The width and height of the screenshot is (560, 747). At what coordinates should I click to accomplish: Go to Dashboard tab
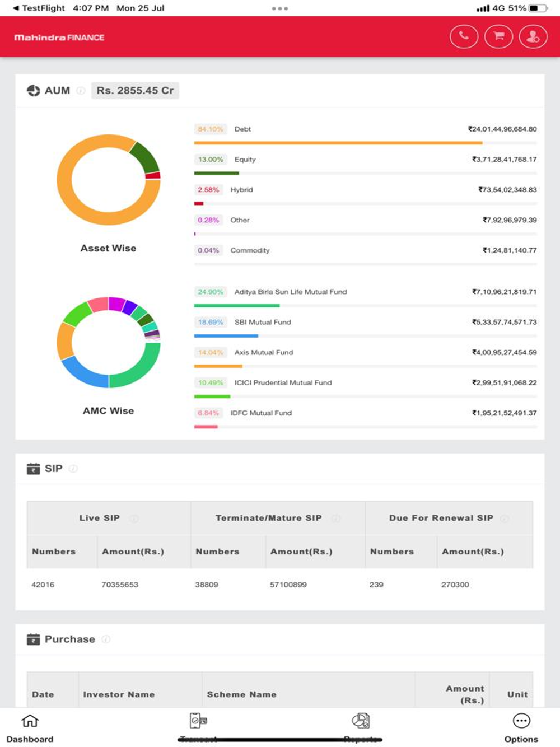(x=30, y=728)
